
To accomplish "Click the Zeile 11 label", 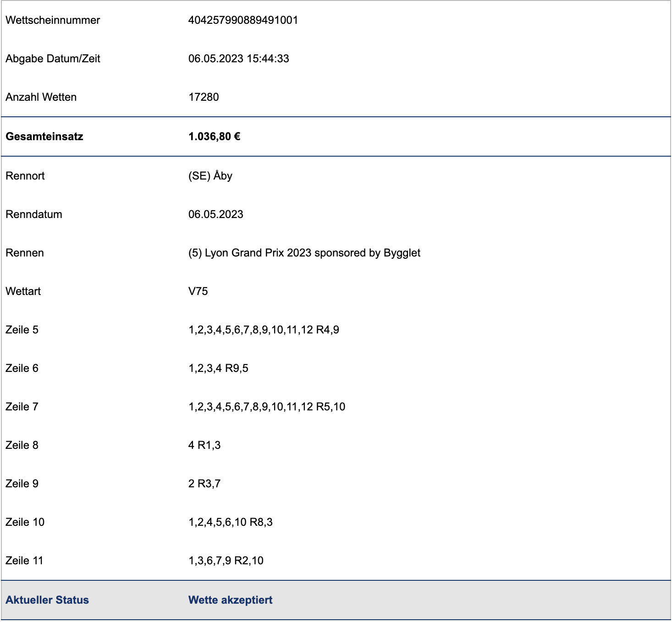I will [24, 561].
